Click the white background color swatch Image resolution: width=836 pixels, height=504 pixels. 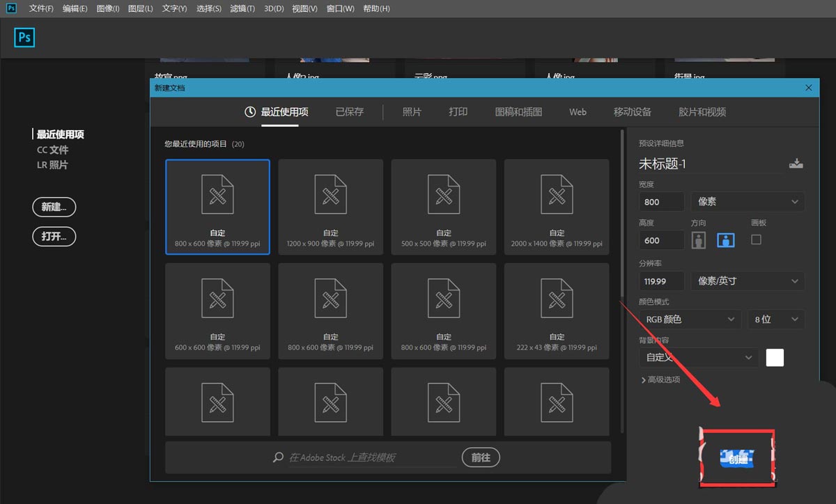(775, 358)
